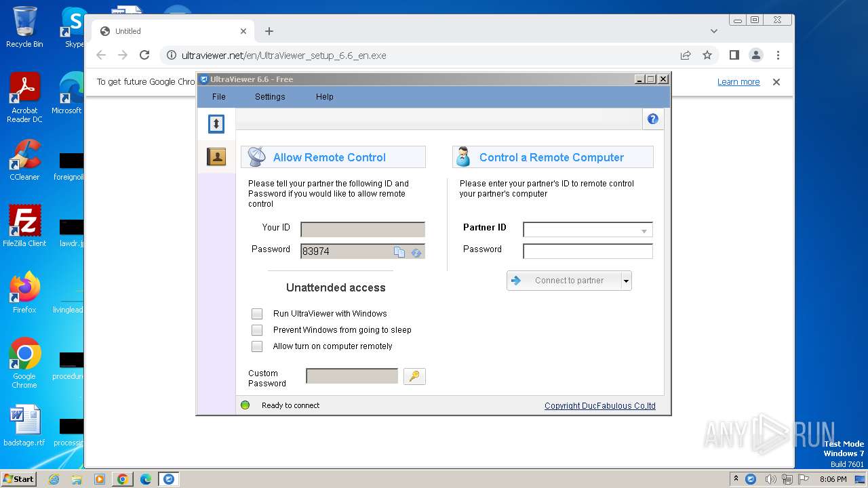
Task: Open the Help menu
Action: pos(325,97)
